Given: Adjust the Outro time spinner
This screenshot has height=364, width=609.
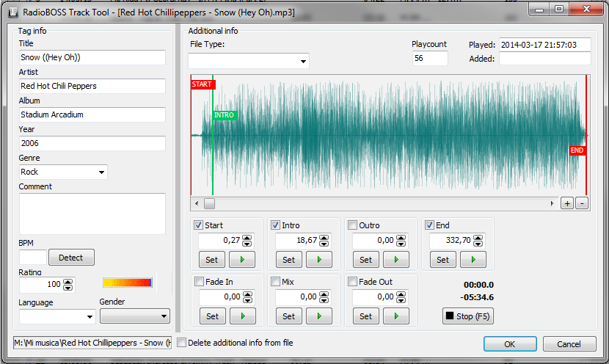Looking at the screenshot, I should pos(401,241).
